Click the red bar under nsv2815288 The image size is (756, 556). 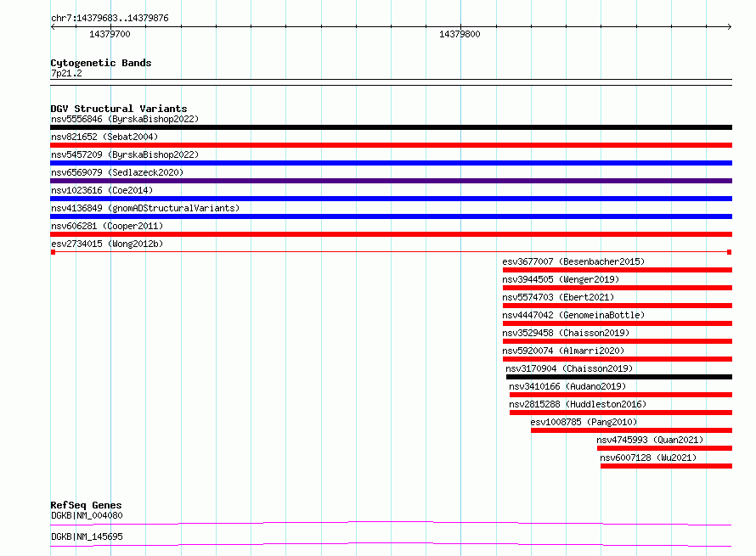(x=621, y=413)
